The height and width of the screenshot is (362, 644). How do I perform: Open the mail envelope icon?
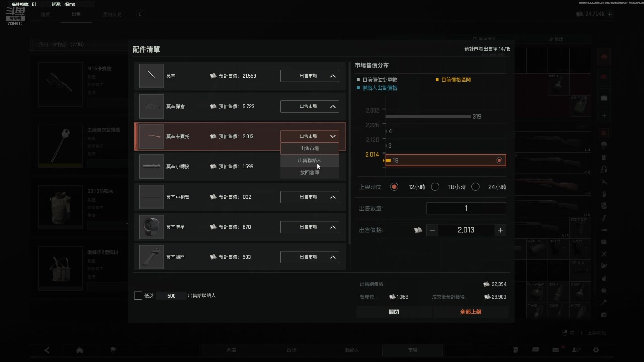pos(556,350)
